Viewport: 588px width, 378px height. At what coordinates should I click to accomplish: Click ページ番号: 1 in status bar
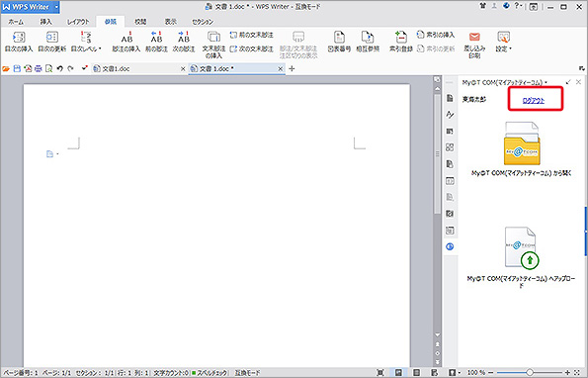[x=21, y=373]
